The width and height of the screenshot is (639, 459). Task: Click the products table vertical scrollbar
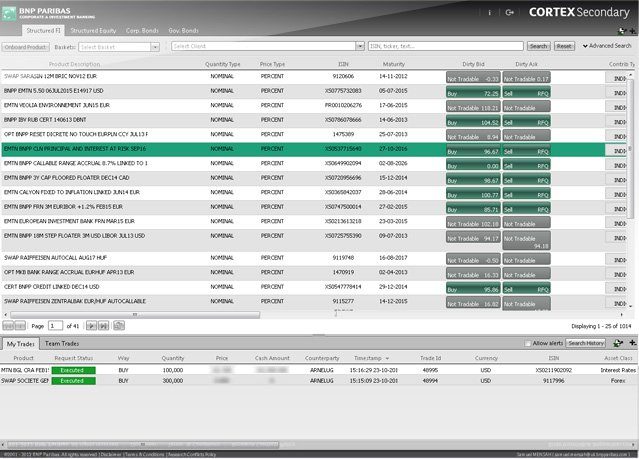pyautogui.click(x=630, y=149)
